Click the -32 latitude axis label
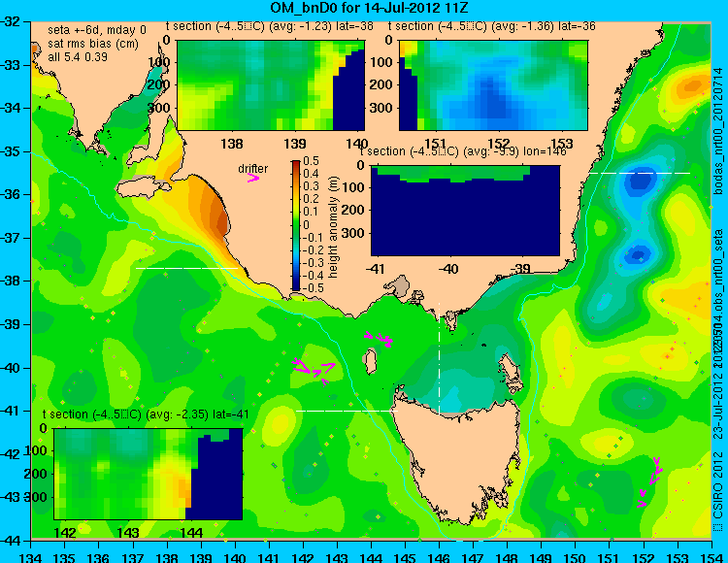The image size is (728, 563). coord(11,21)
